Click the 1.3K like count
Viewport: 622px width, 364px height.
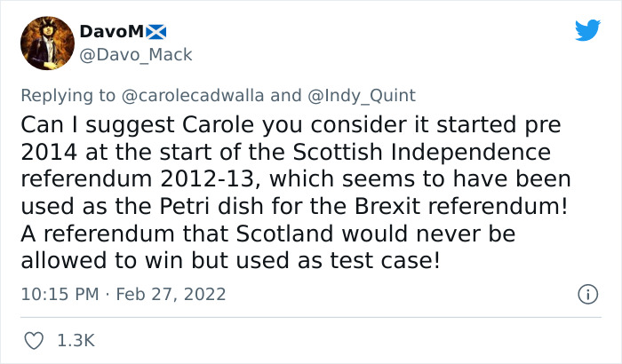point(76,340)
